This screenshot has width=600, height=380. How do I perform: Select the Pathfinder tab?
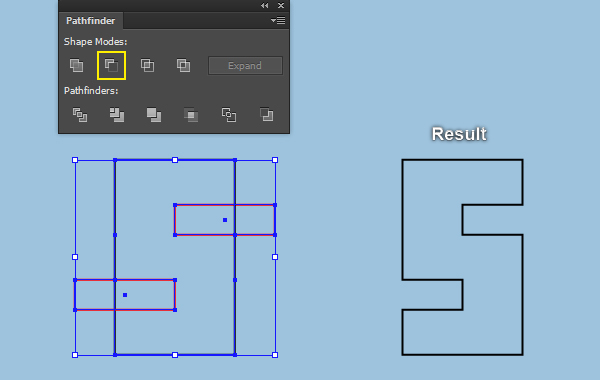(x=91, y=21)
